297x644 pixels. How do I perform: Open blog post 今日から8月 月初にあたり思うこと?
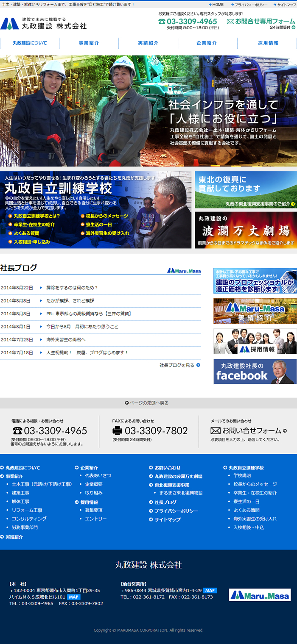pos(82,327)
